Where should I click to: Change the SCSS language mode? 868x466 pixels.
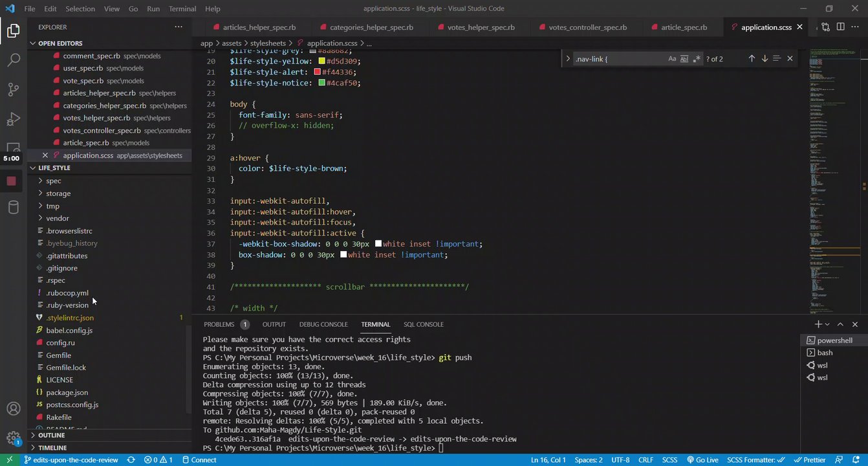669,460
